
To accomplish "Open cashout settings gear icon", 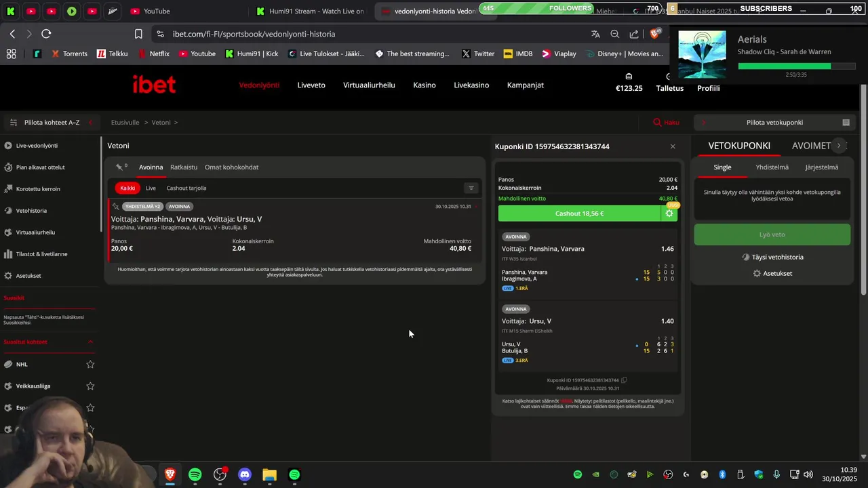I will point(669,213).
